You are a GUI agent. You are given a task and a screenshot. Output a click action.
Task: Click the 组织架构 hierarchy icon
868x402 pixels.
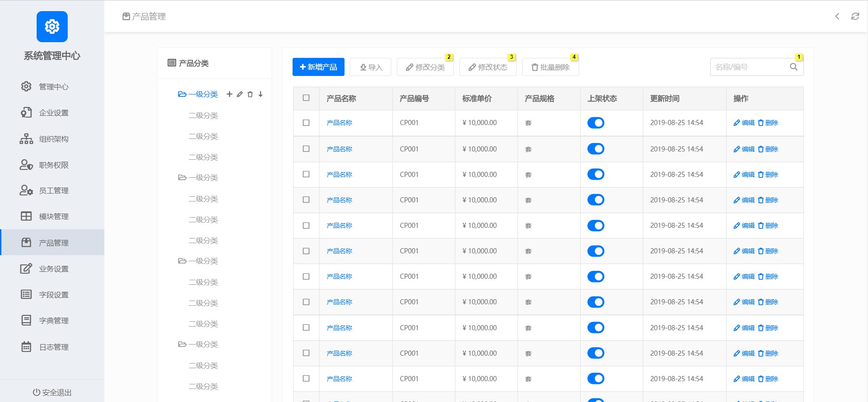[26, 138]
